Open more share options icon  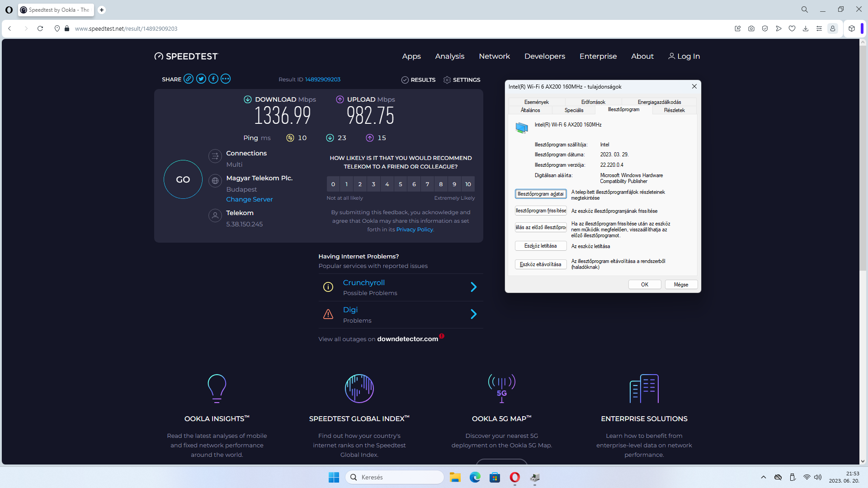click(x=226, y=79)
